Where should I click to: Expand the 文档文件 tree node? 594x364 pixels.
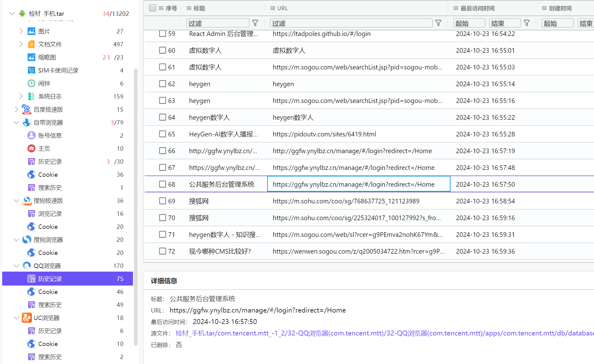[x=21, y=44]
